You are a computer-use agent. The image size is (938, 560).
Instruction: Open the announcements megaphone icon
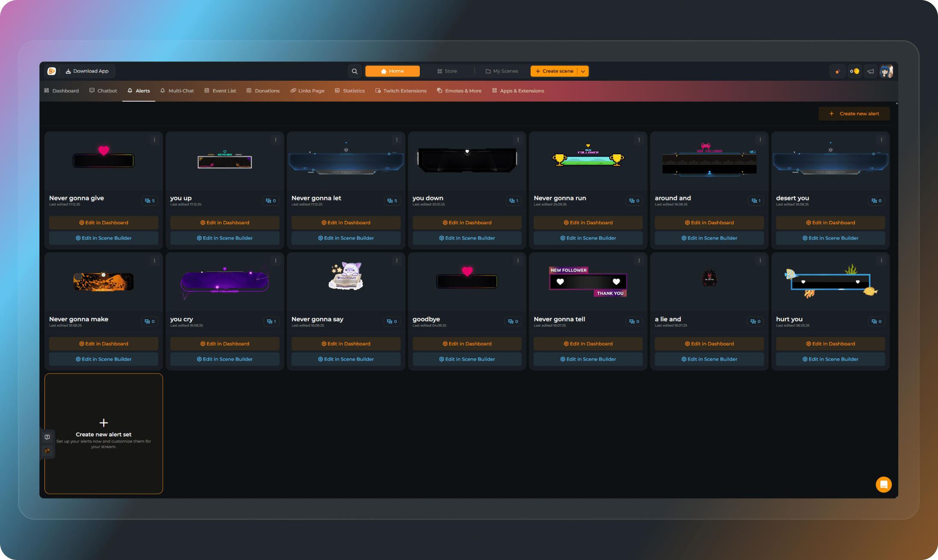point(870,71)
